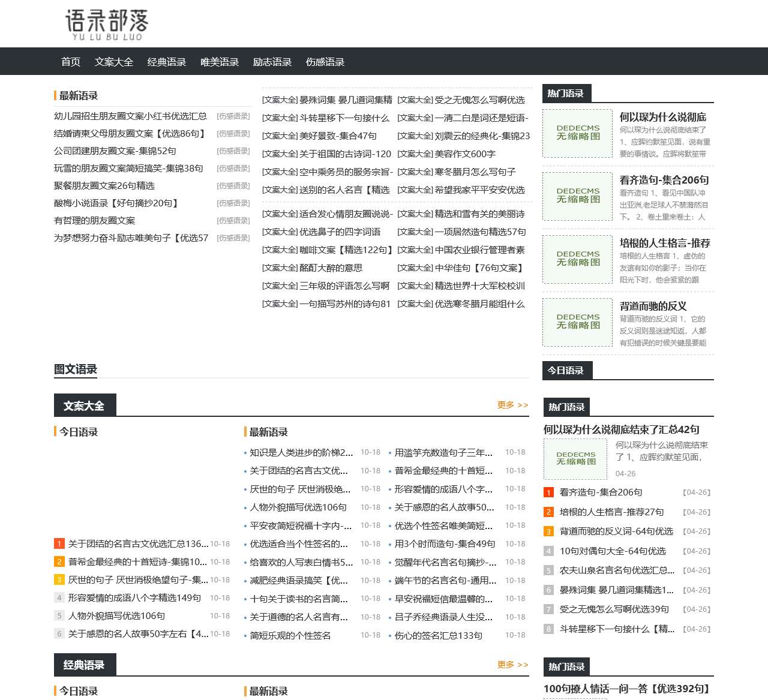The width and height of the screenshot is (768, 700).
Task: Click the DEDECMS thumbnail for 何以琛 article
Action: coord(575,459)
